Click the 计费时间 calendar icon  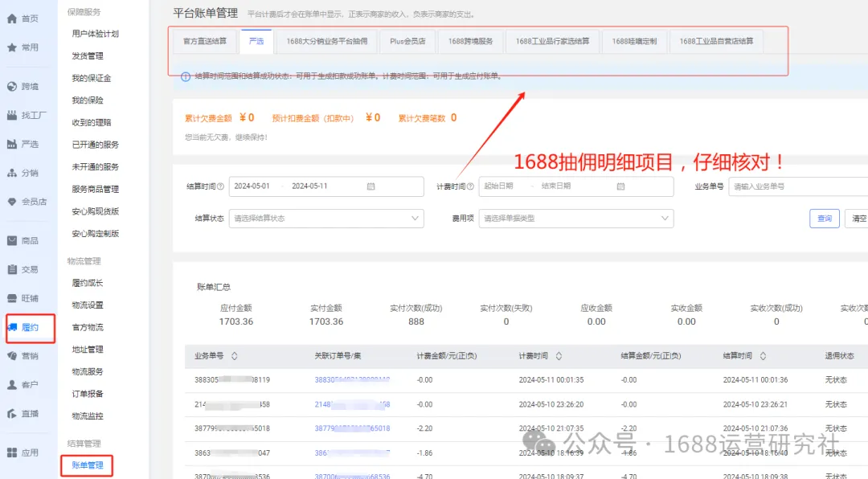pos(620,186)
